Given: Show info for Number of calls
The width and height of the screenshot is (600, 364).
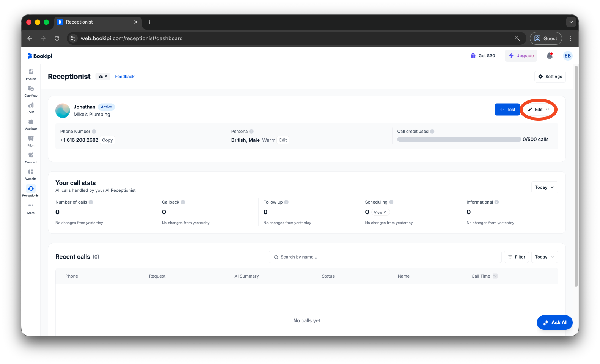Looking at the screenshot, I should (91, 202).
